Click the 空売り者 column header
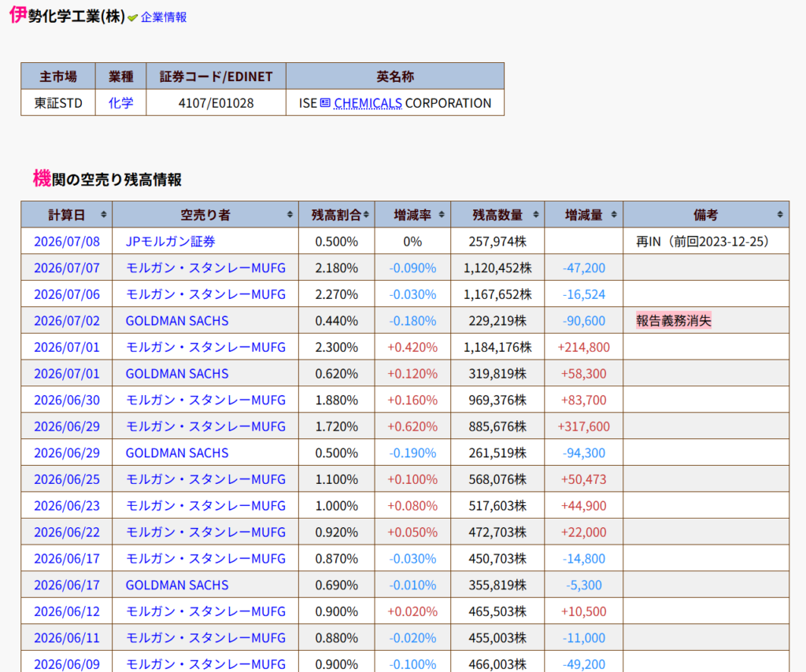 [205, 215]
